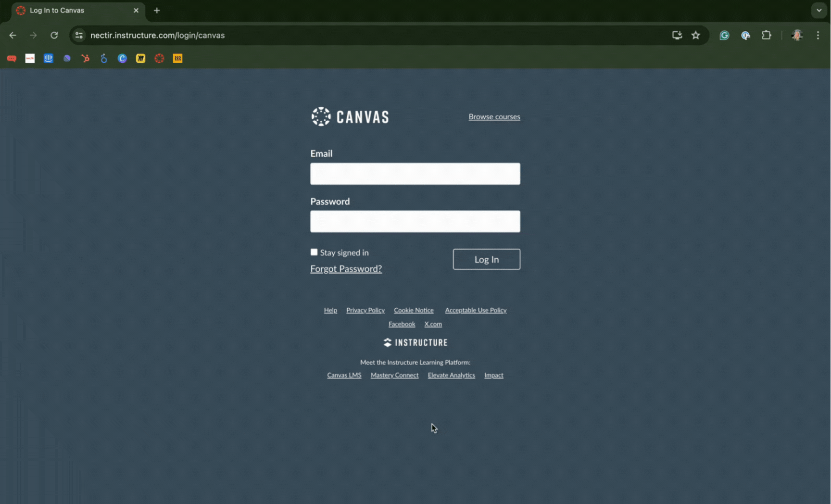Open the red chat bubble bookmark
The width and height of the screenshot is (831, 504).
pos(12,59)
